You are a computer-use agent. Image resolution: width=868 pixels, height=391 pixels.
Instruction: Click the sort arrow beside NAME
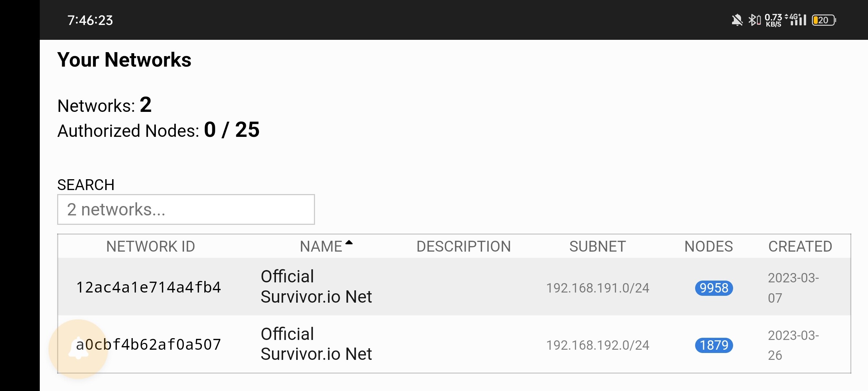[349, 243]
